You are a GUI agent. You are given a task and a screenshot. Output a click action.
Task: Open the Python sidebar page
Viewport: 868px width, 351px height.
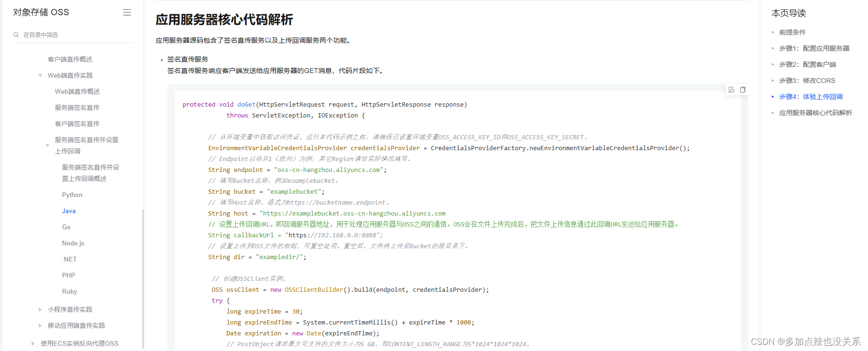coord(72,195)
